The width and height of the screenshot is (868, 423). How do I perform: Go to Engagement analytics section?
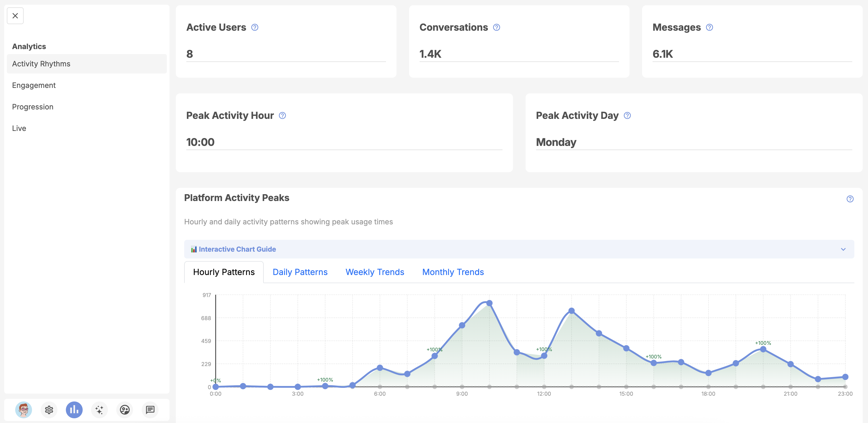click(34, 85)
